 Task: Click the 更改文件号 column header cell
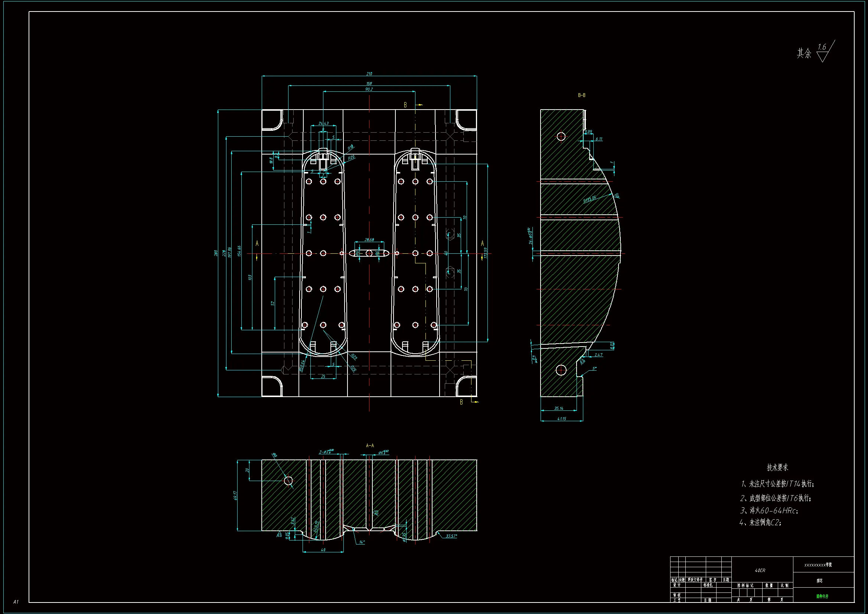(695, 579)
